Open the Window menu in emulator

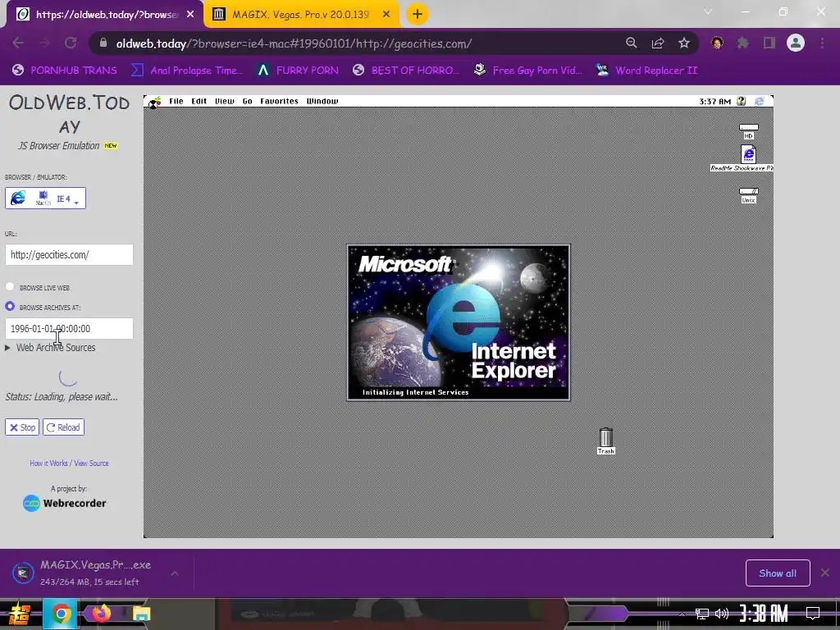(322, 101)
